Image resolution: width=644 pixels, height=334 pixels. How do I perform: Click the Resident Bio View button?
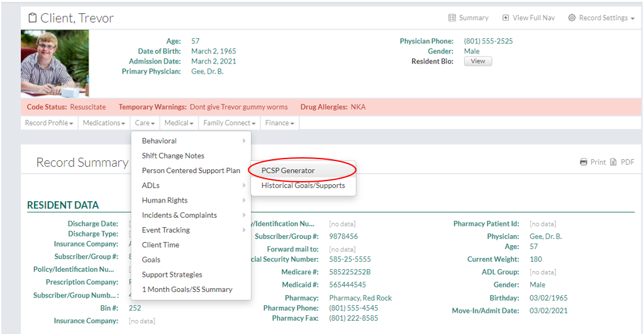pyautogui.click(x=478, y=62)
